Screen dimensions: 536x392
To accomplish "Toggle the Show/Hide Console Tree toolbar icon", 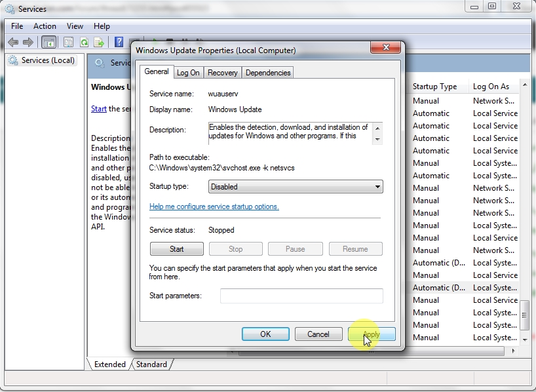I will point(48,43).
